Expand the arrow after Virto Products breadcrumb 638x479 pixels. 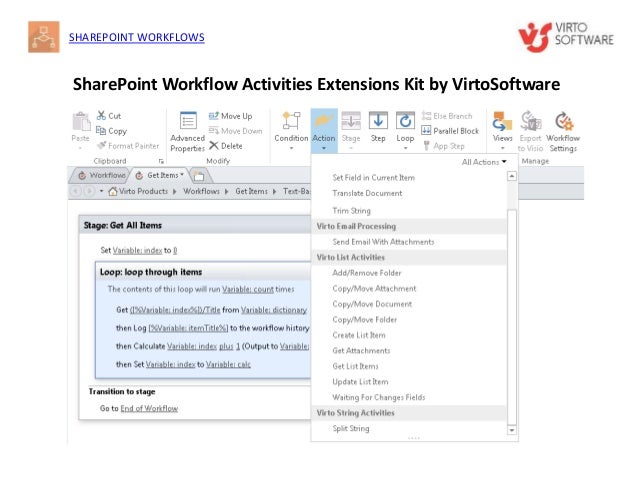click(x=175, y=191)
